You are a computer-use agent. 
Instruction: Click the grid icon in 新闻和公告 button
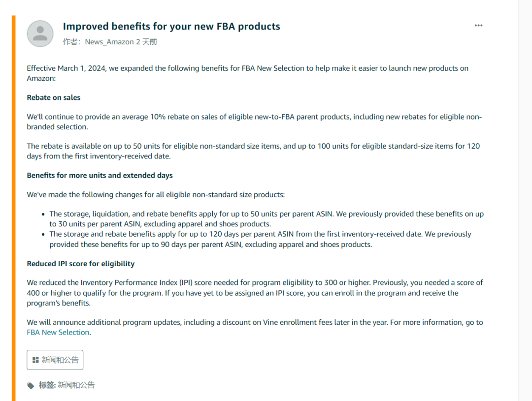click(35, 360)
